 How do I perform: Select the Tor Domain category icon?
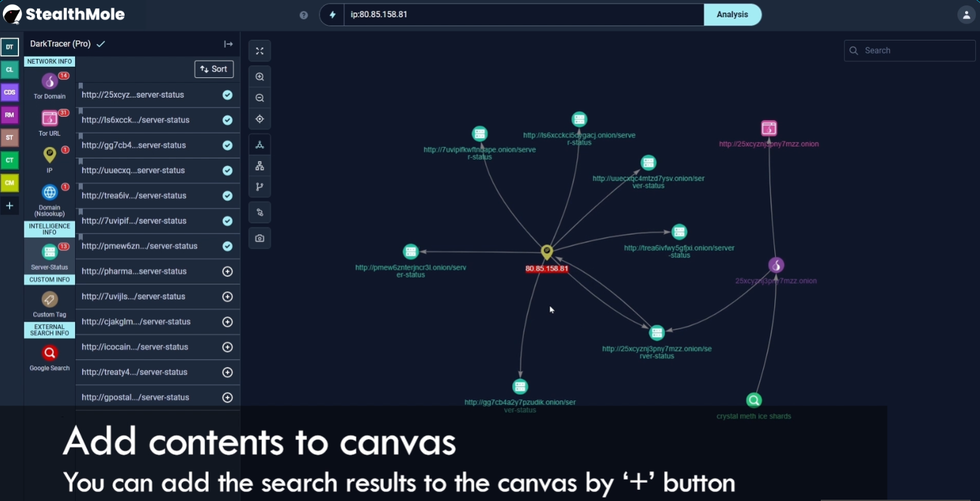pyautogui.click(x=49, y=81)
